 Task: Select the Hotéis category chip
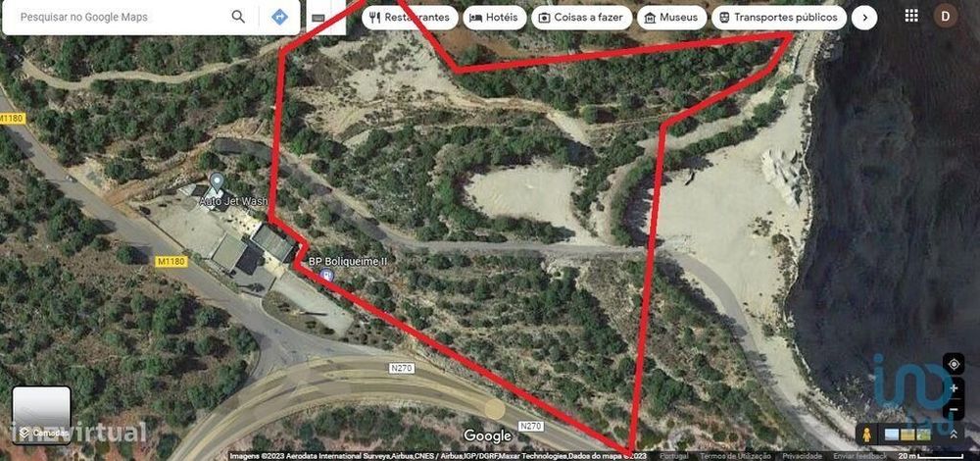tap(494, 18)
